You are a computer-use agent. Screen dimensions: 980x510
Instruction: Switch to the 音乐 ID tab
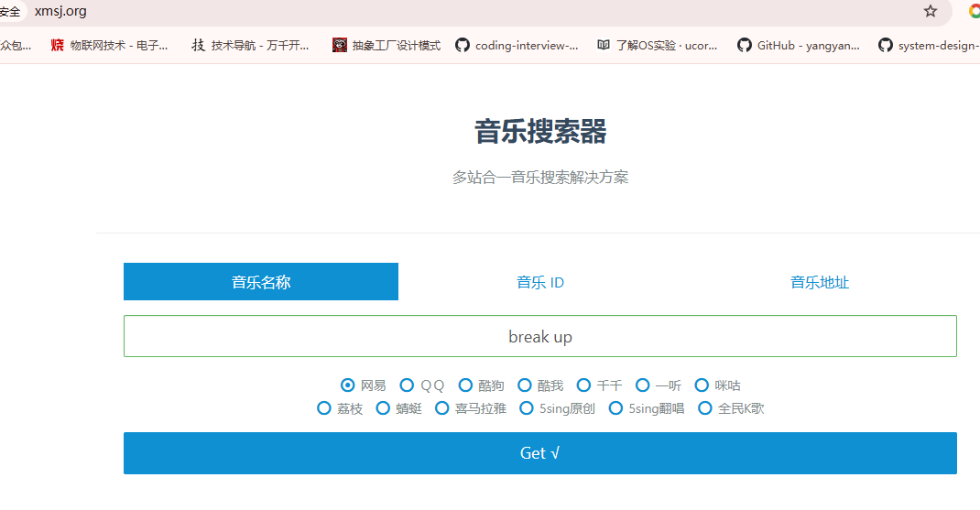click(x=540, y=282)
